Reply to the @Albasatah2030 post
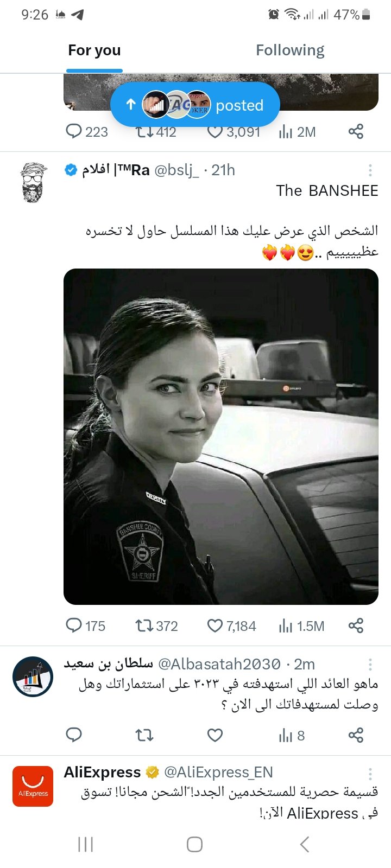 click(74, 735)
